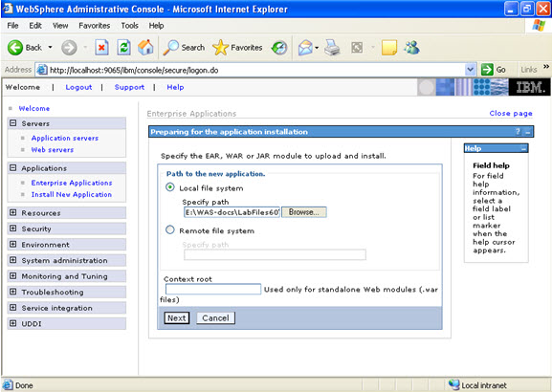This screenshot has width=552, height=392.
Task: Collapse the Help panel with minus icon
Action: (523, 148)
